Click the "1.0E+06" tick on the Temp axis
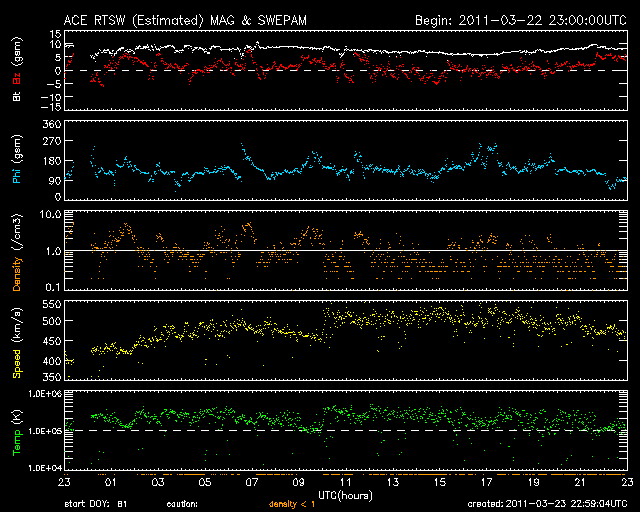640x512 pixels. 45,394
